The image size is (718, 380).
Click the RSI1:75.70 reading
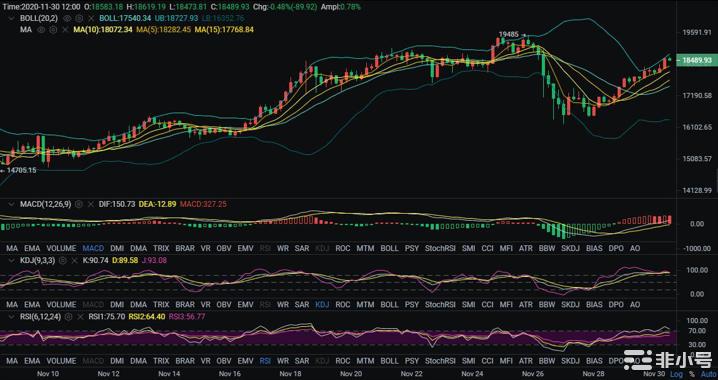(x=107, y=316)
